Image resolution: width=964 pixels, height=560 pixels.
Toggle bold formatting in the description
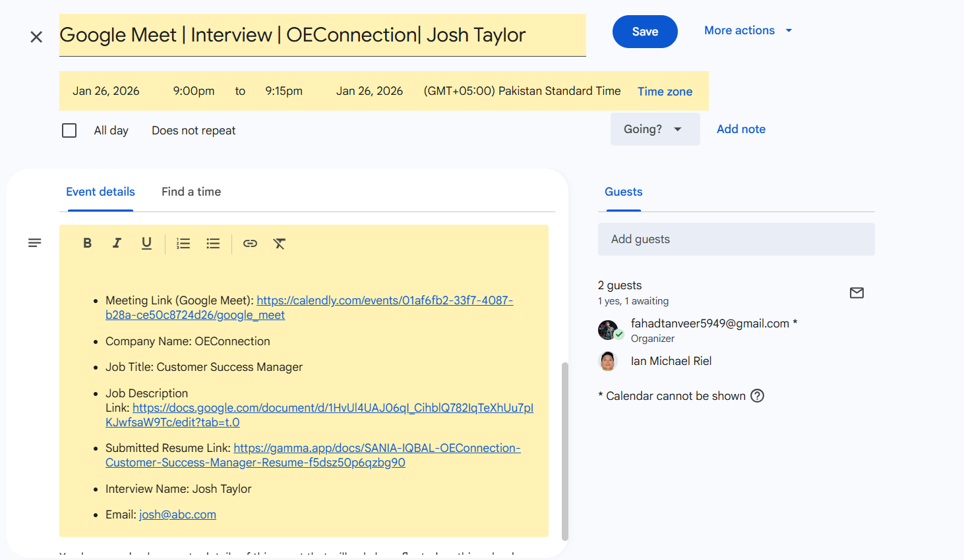pos(87,243)
